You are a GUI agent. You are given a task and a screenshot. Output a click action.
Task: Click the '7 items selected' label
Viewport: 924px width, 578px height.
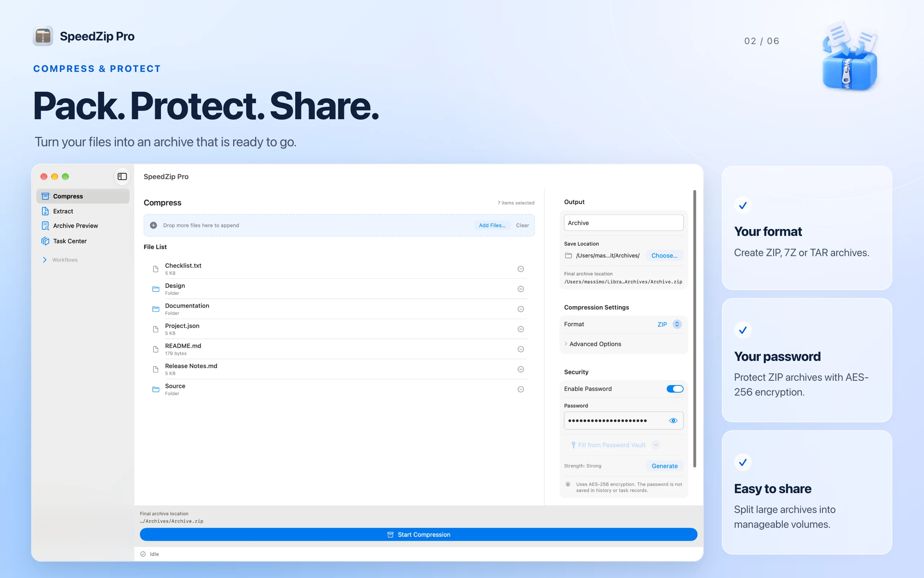pos(516,203)
